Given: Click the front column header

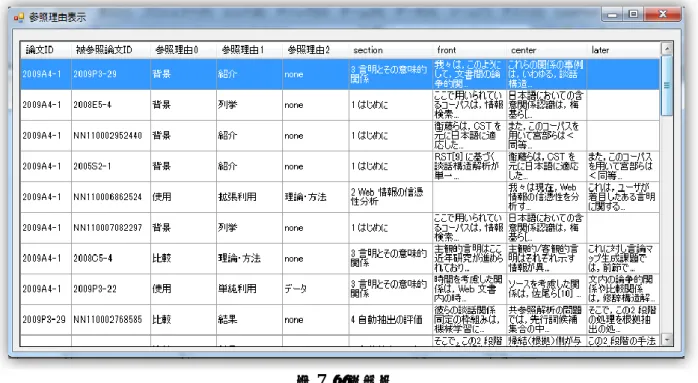Looking at the screenshot, I should pyautogui.click(x=469, y=50).
